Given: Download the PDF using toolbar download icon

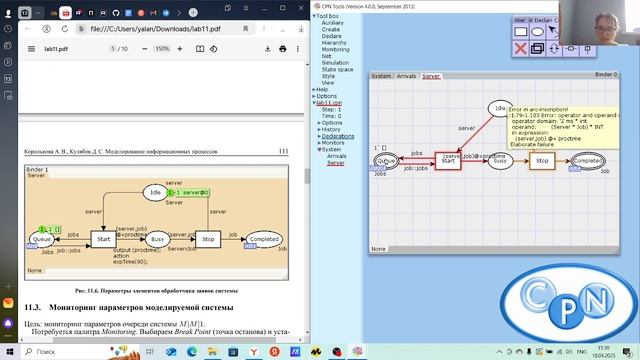Looking at the screenshot, I should tap(267, 49).
